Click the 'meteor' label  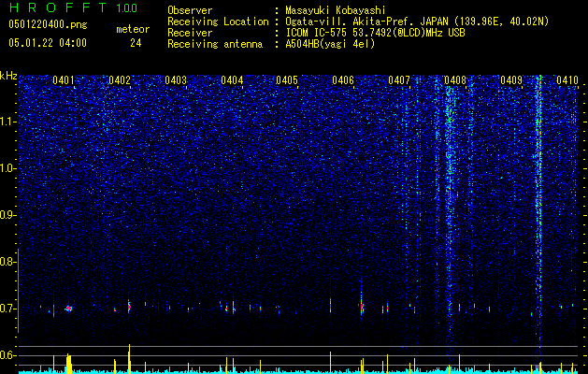pos(133,29)
